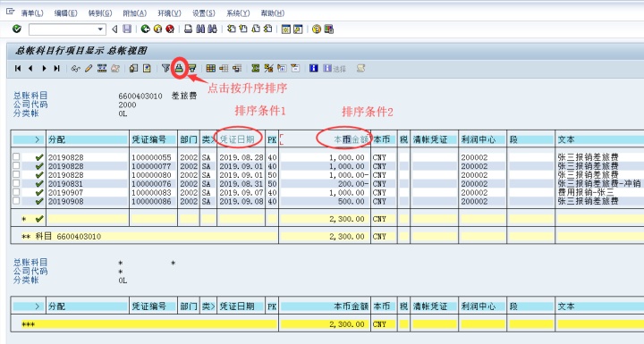644x344 pixels.
Task: Open the 转到(G) menu
Action: click(100, 13)
